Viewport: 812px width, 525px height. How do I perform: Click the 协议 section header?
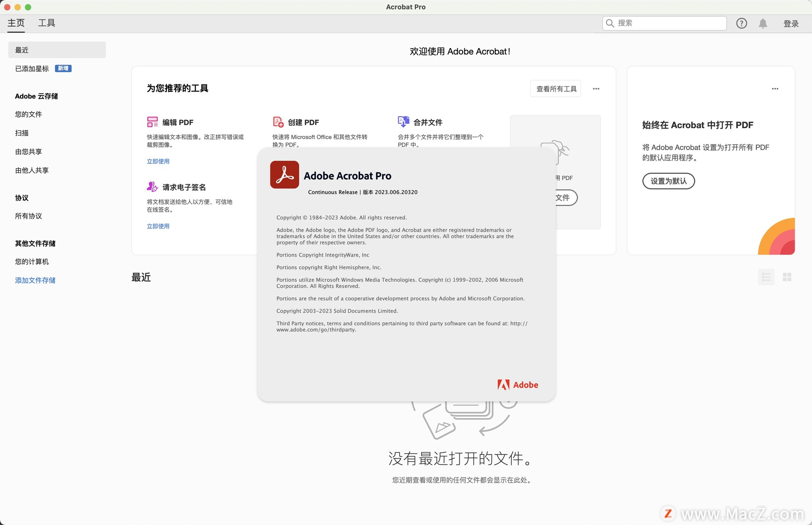click(22, 198)
